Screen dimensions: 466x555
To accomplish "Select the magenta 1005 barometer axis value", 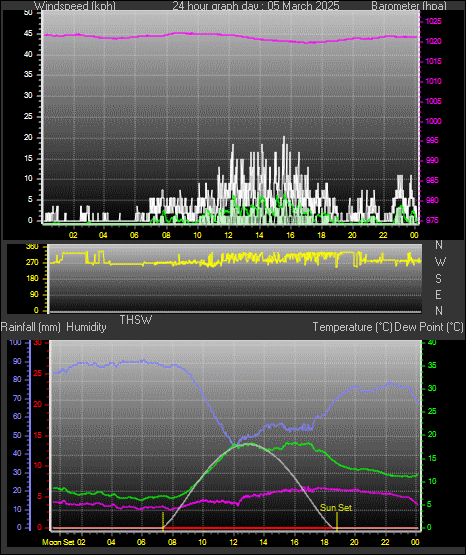I will pos(433,102).
